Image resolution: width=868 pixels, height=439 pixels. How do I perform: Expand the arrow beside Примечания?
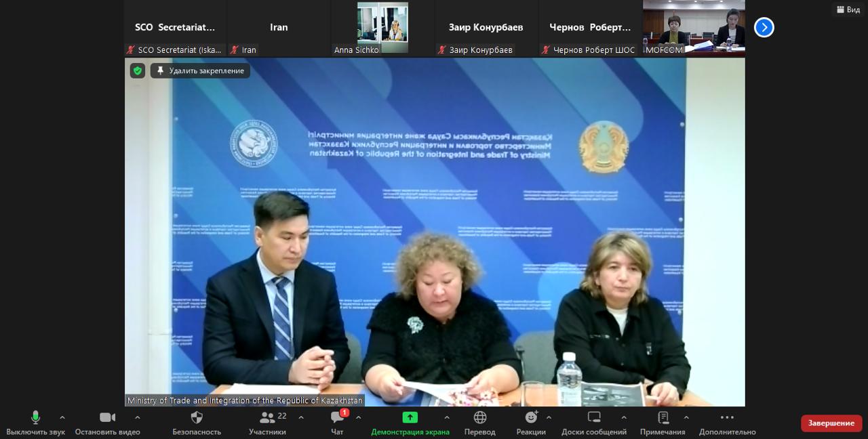coord(686,417)
